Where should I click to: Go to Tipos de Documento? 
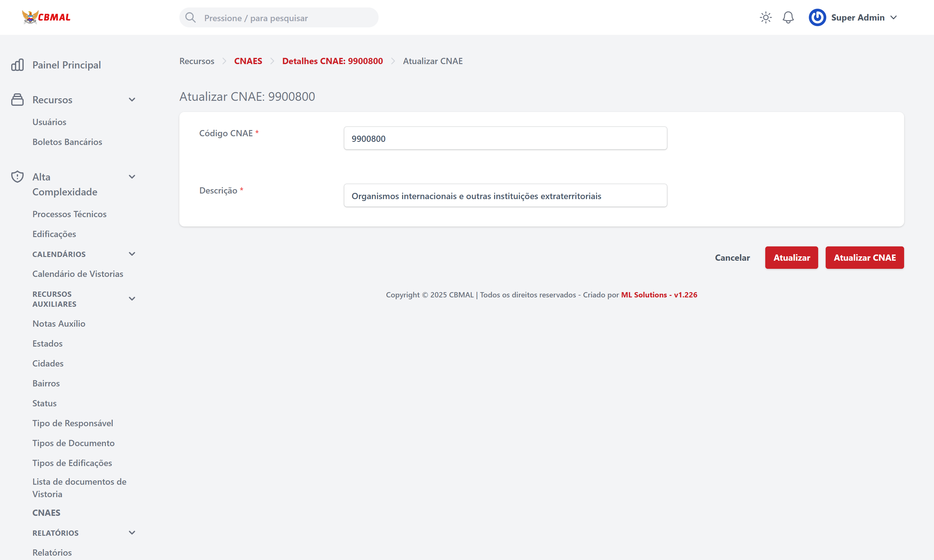[73, 443]
